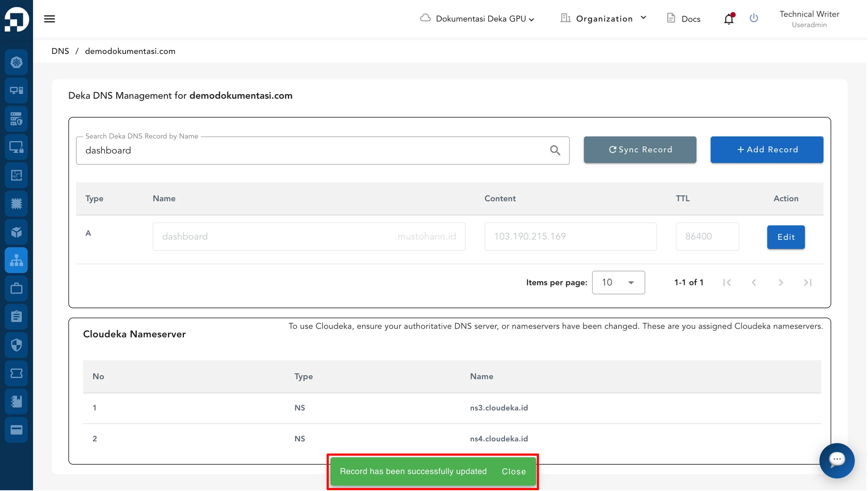Screen dimensions: 868x491
Task: Go to DNS breadcrumb link
Action: point(60,51)
